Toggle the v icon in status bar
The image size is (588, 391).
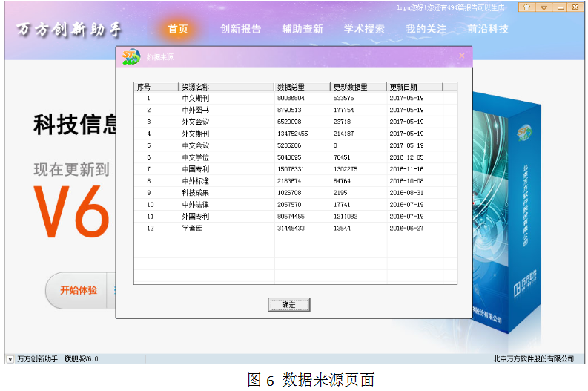[x=10, y=359]
